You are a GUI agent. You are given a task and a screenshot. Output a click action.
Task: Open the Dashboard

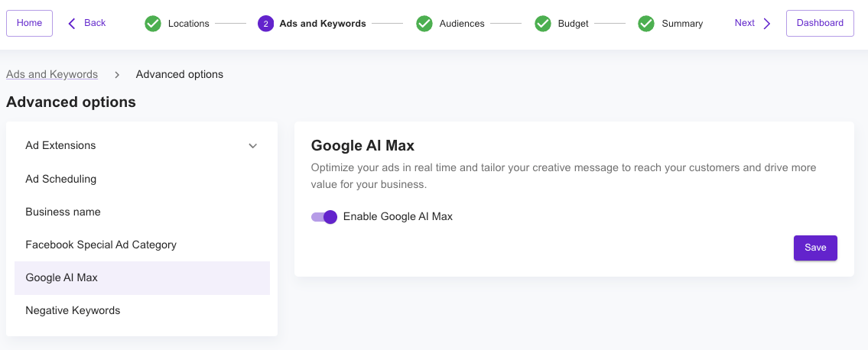[x=820, y=23]
